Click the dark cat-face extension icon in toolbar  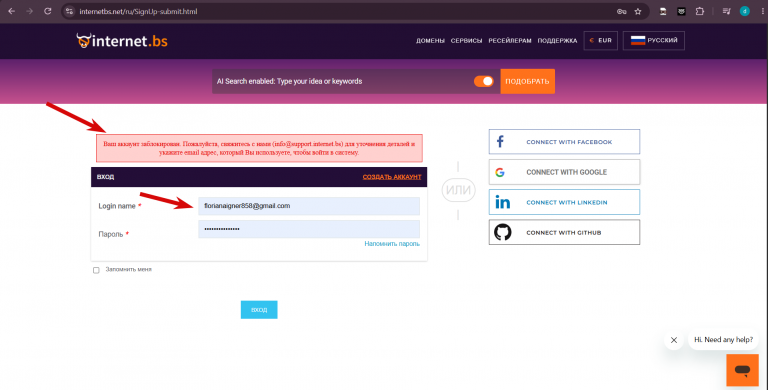pyautogui.click(x=681, y=11)
